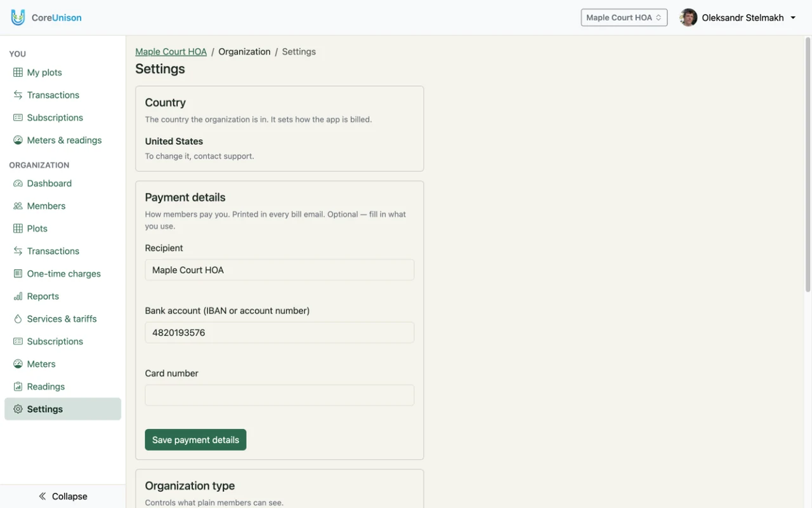Click the empty Card number field

coord(280,395)
